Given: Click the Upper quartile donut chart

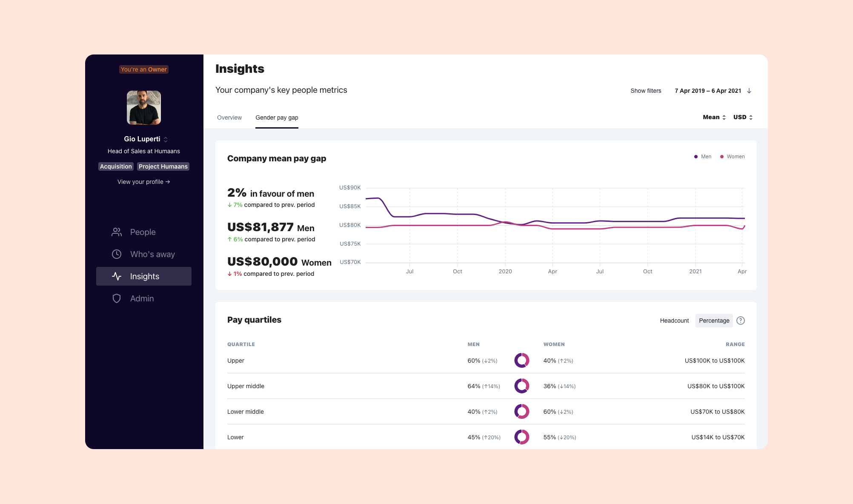Looking at the screenshot, I should pyautogui.click(x=521, y=361).
